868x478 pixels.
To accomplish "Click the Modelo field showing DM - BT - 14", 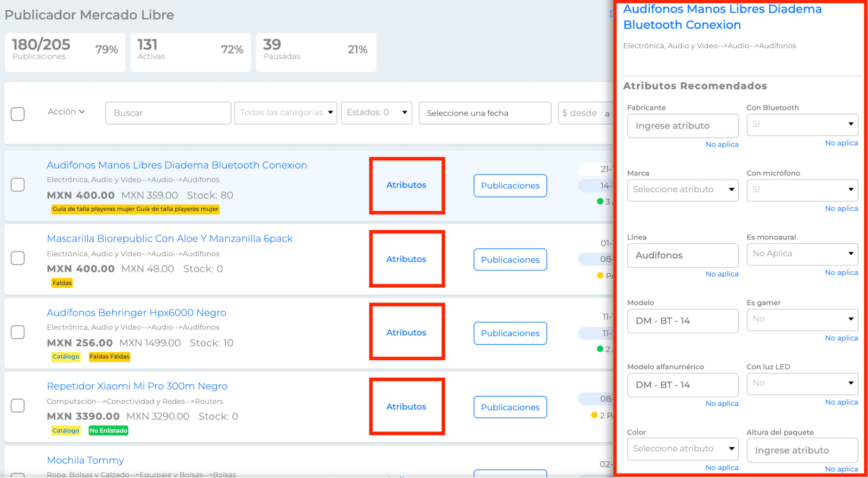I will pyautogui.click(x=682, y=321).
